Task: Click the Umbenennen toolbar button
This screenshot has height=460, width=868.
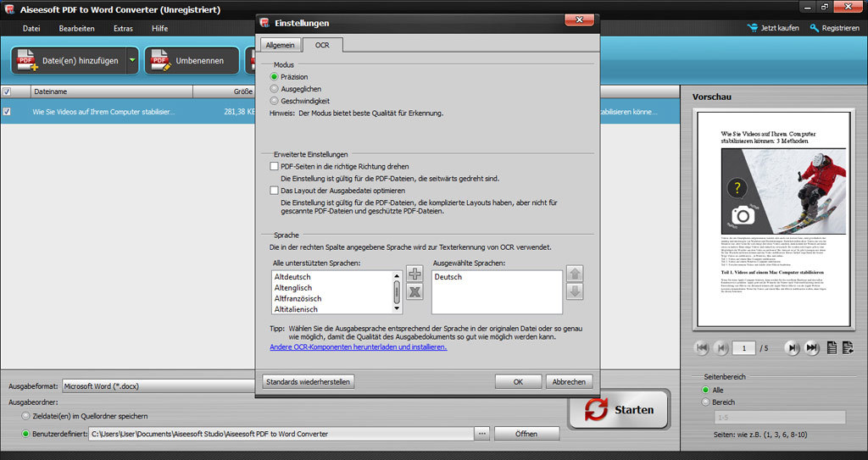Action: pyautogui.click(x=192, y=61)
